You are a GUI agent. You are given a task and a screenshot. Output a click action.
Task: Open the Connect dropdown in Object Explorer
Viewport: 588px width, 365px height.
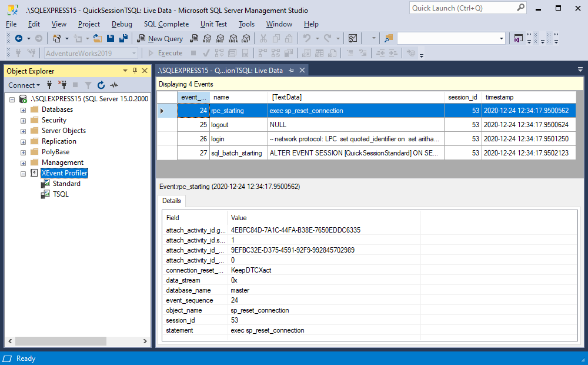(x=24, y=85)
